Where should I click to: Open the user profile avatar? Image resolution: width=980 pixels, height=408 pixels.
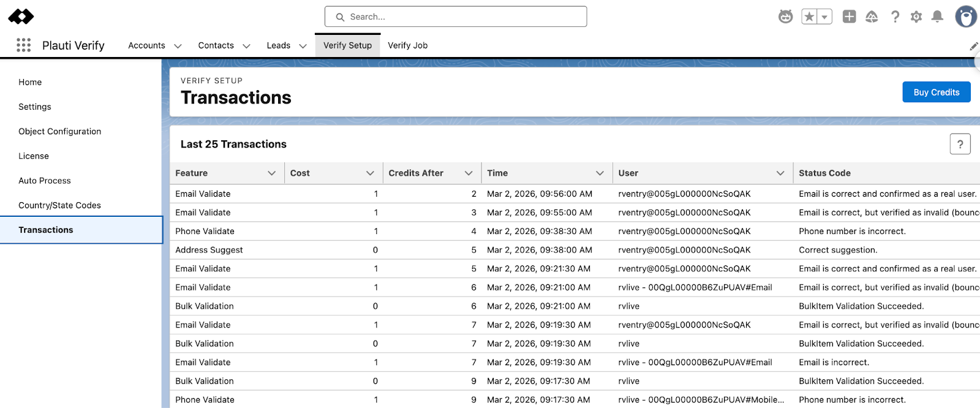965,17
